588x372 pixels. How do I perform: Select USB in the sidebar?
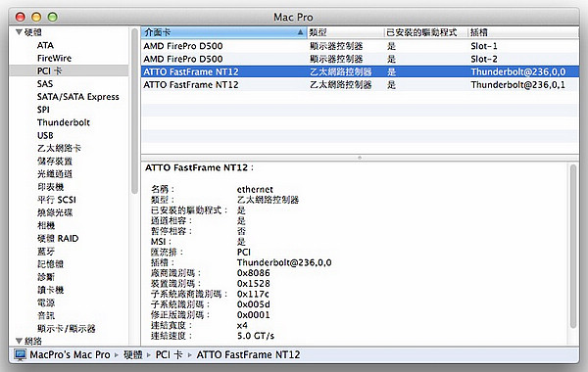(x=45, y=135)
